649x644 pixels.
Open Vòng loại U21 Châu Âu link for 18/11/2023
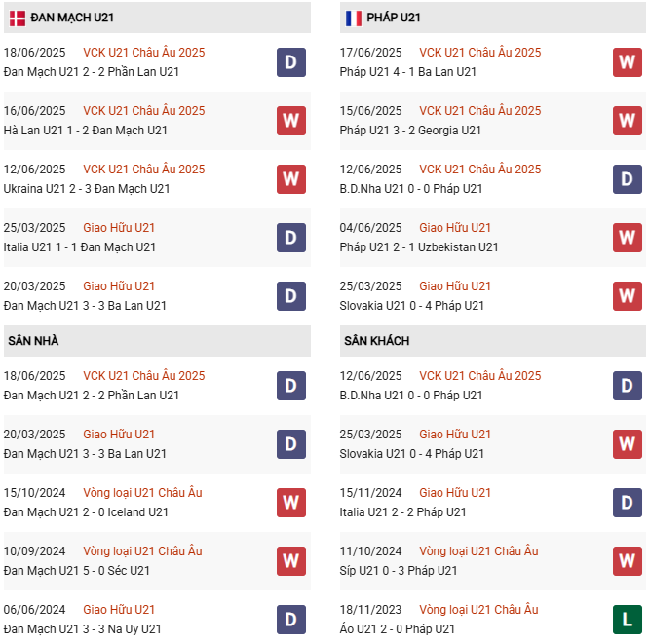478,610
